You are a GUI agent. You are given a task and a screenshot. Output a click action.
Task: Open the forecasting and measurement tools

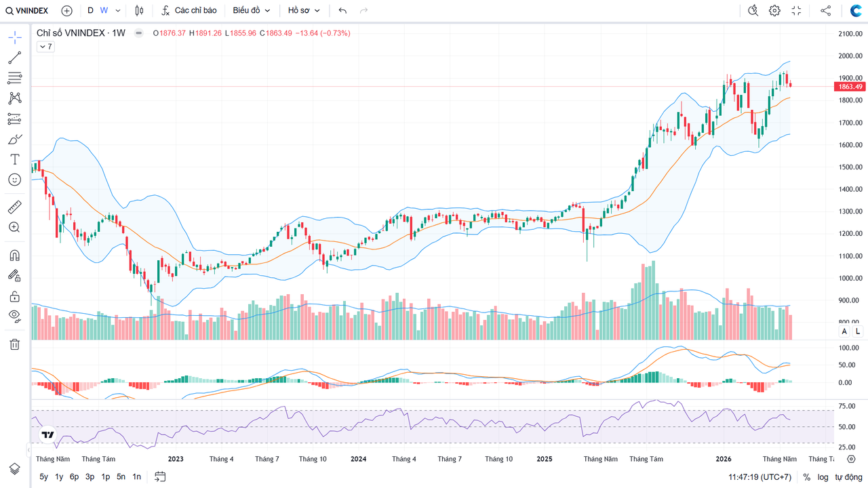point(15,119)
